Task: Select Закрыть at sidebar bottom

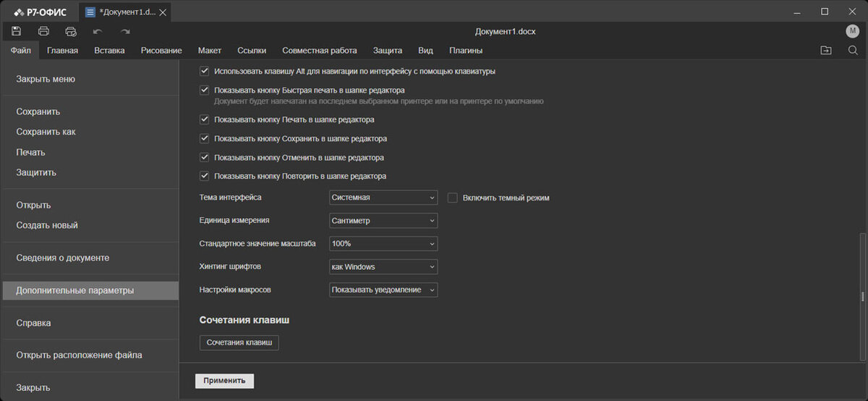Action: 89,387
